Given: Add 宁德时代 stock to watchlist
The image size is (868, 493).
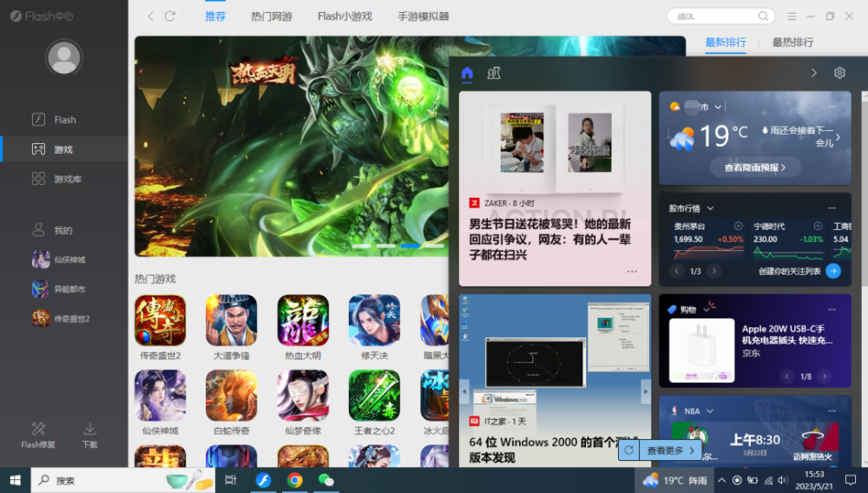Looking at the screenshot, I should [x=818, y=226].
